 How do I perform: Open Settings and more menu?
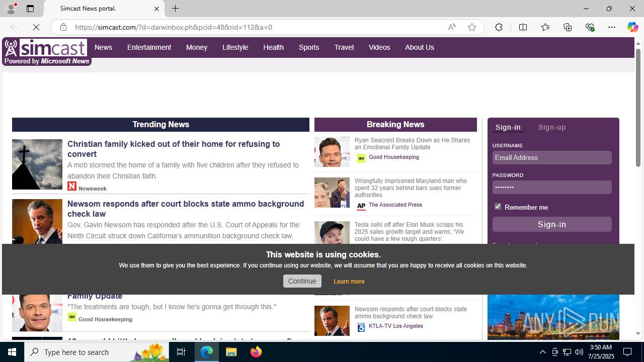pyautogui.click(x=611, y=27)
